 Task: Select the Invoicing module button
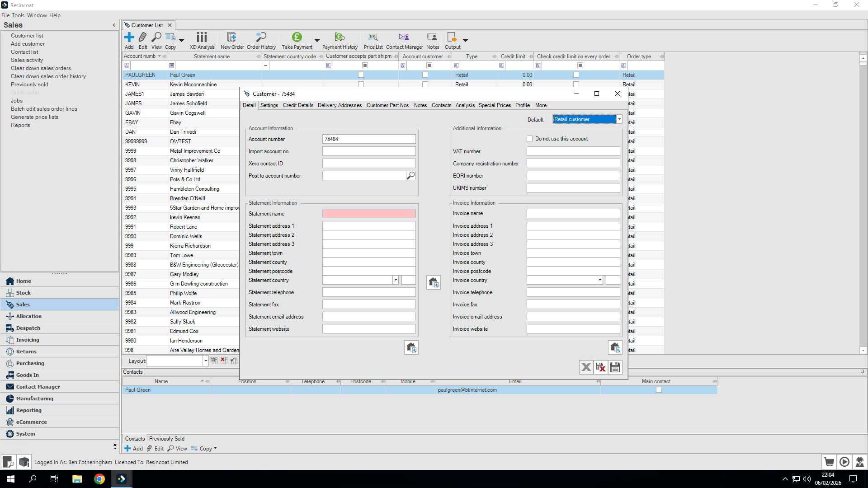[28, 340]
